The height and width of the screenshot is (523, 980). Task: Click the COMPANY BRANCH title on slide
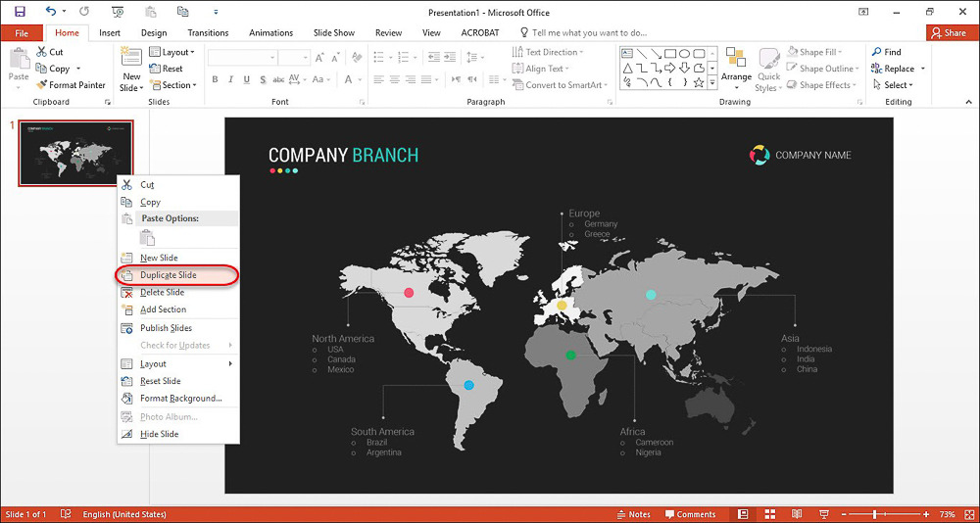343,156
